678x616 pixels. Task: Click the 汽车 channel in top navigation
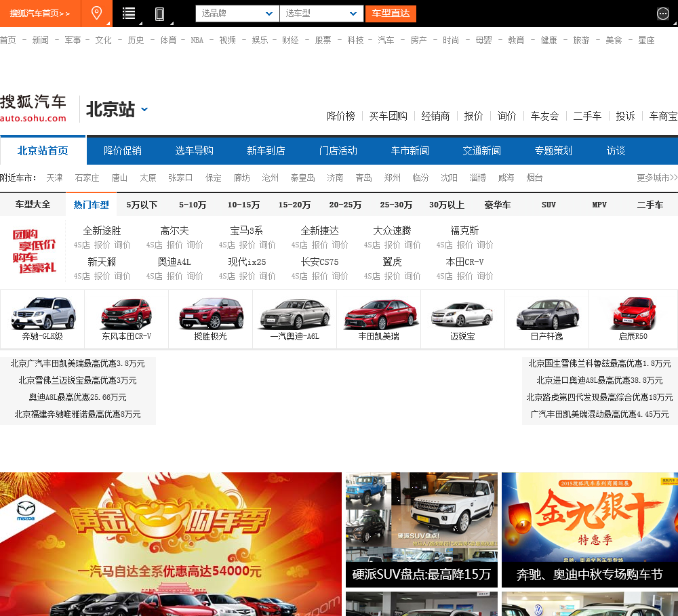386,40
